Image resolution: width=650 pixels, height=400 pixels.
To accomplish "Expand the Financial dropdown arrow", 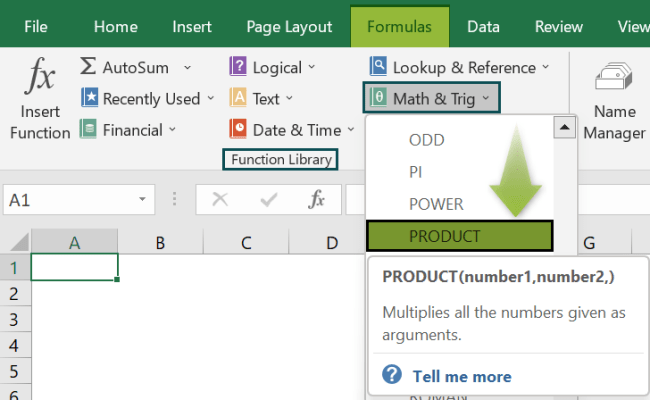I will [x=172, y=130].
